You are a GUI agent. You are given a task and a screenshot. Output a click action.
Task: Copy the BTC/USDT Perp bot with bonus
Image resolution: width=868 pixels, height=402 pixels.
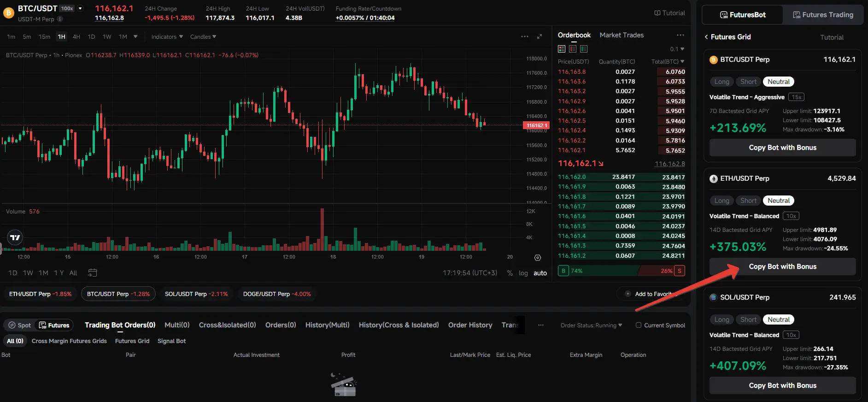(x=782, y=148)
